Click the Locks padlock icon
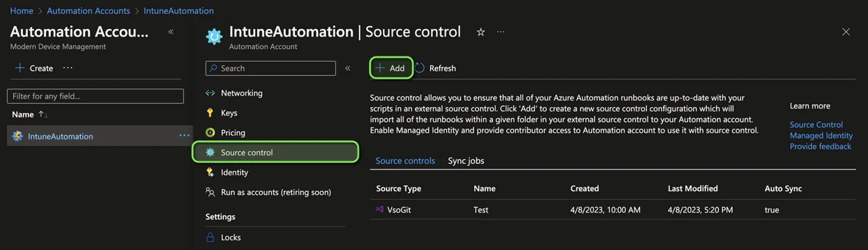 click(x=210, y=238)
